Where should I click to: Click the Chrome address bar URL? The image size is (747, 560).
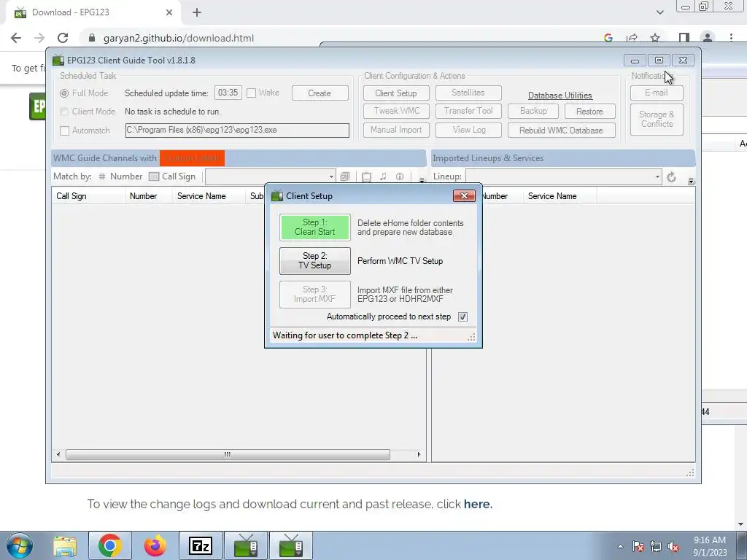[178, 38]
